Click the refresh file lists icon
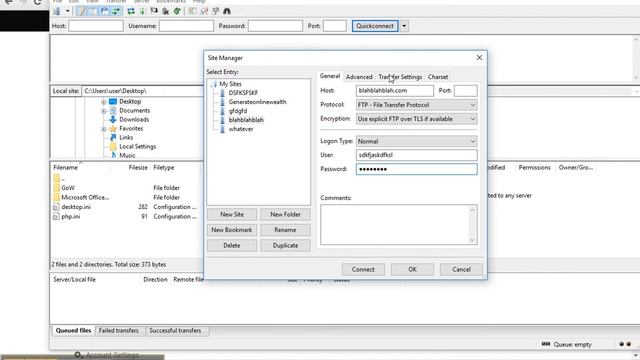Viewport: 640px width, 360px height. pos(131,11)
